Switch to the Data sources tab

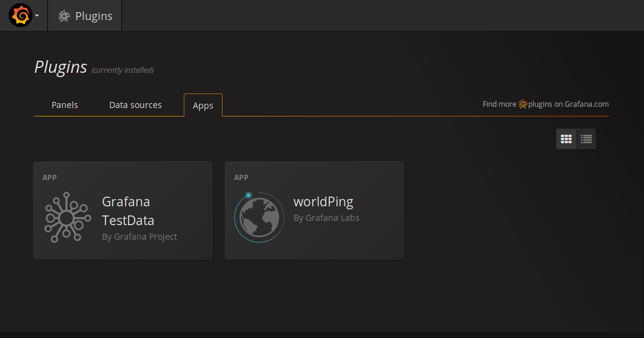(135, 105)
